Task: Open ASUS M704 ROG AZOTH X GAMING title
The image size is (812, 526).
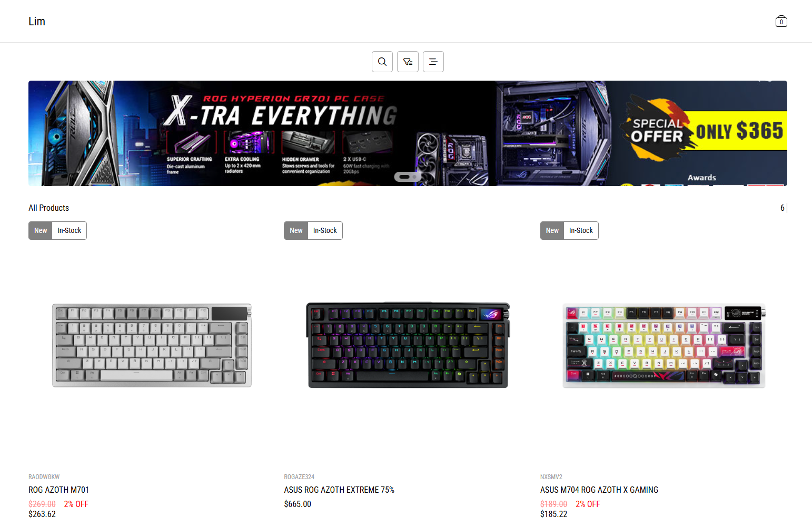Action: pos(599,490)
